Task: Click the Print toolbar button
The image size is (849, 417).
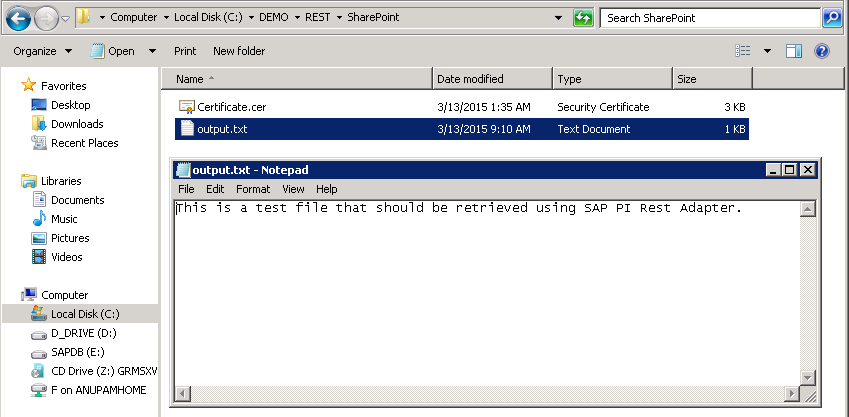Action: pyautogui.click(x=185, y=51)
